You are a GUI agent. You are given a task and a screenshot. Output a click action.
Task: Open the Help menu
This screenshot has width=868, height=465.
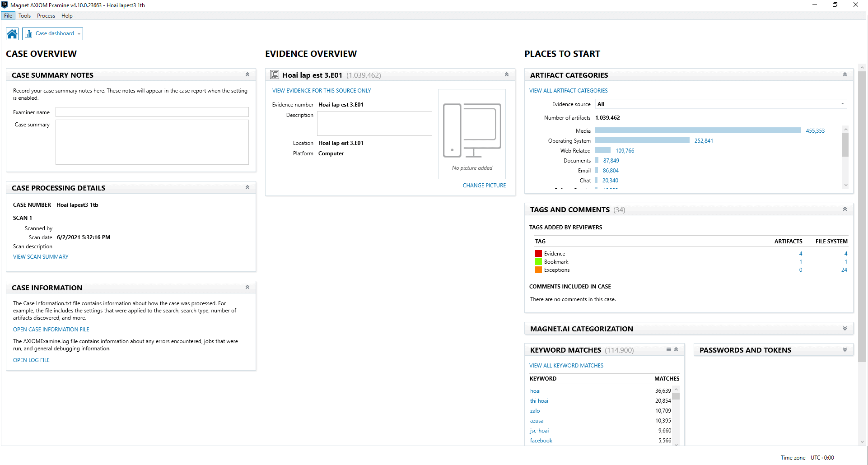coord(67,16)
